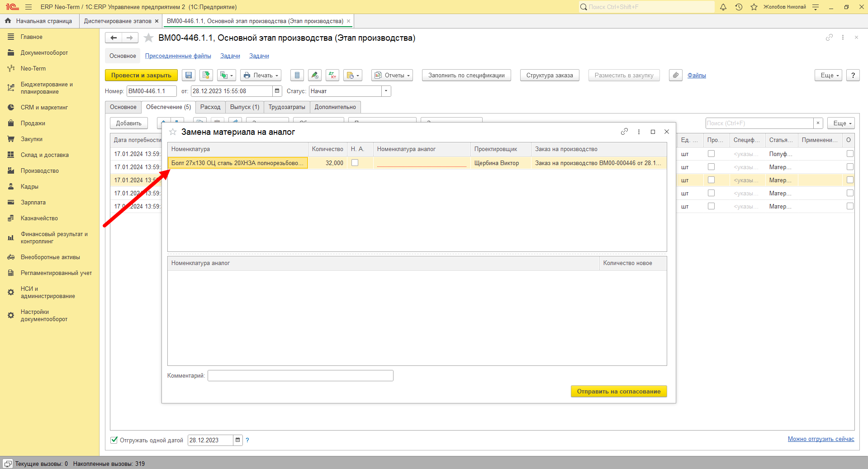
Task: Open calendar picker for document date
Action: pos(277,91)
